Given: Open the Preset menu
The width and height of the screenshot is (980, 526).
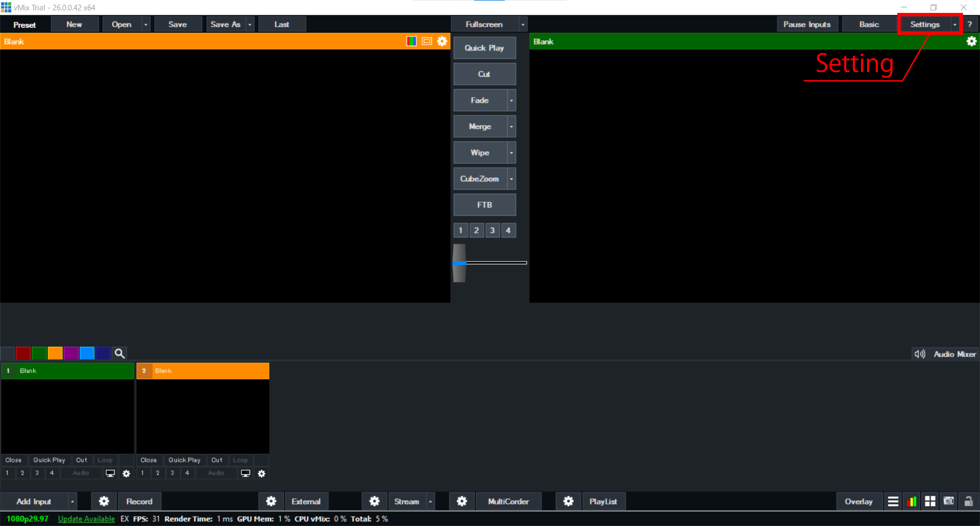Looking at the screenshot, I should coord(24,24).
